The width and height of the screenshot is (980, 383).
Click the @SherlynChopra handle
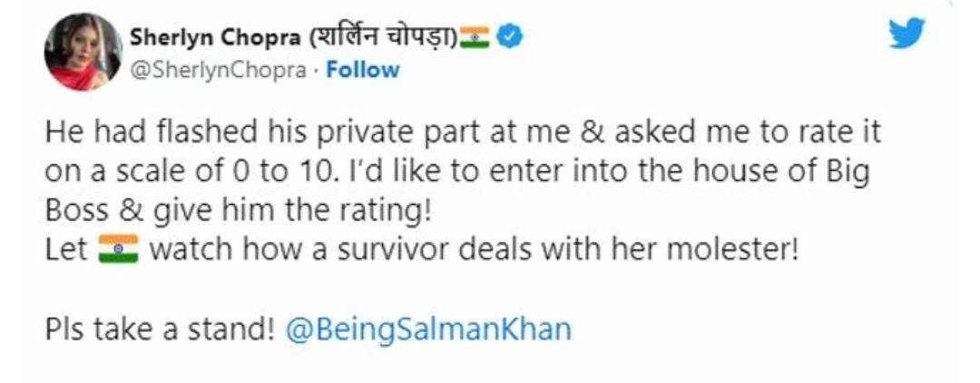click(218, 71)
